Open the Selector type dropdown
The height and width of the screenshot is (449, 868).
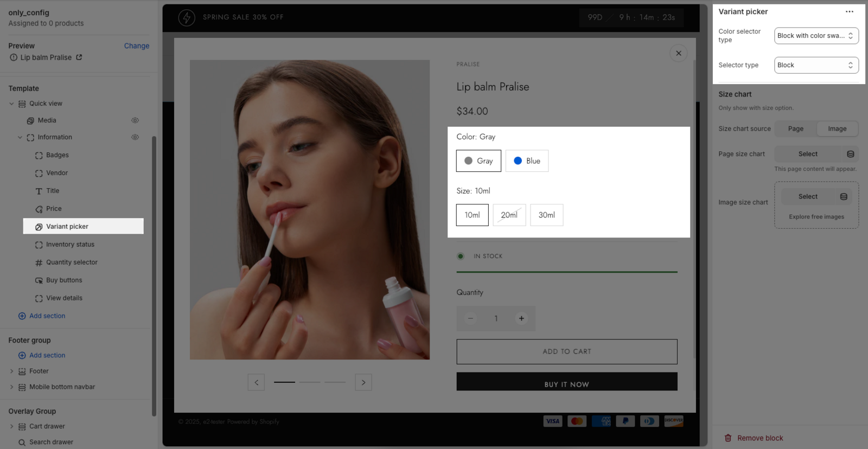click(816, 65)
